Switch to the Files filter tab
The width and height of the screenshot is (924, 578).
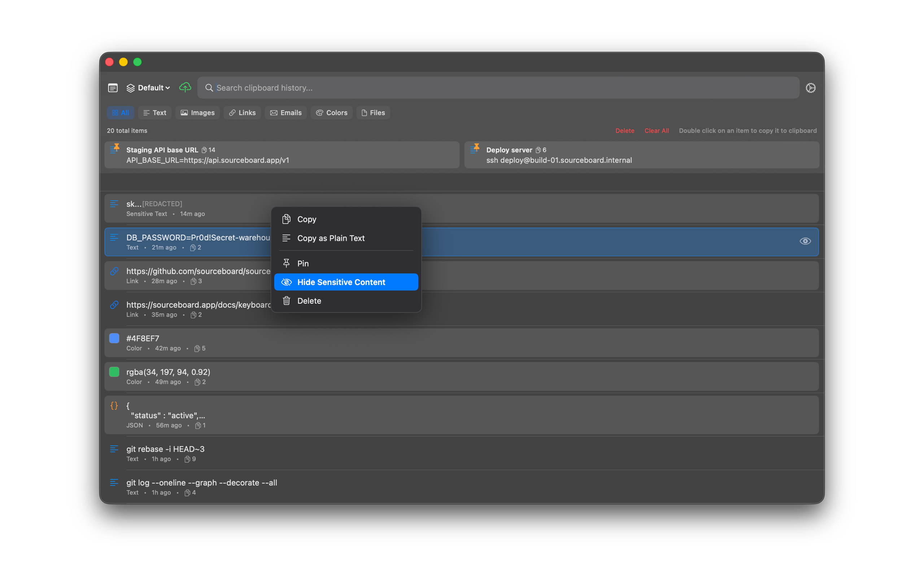point(373,113)
